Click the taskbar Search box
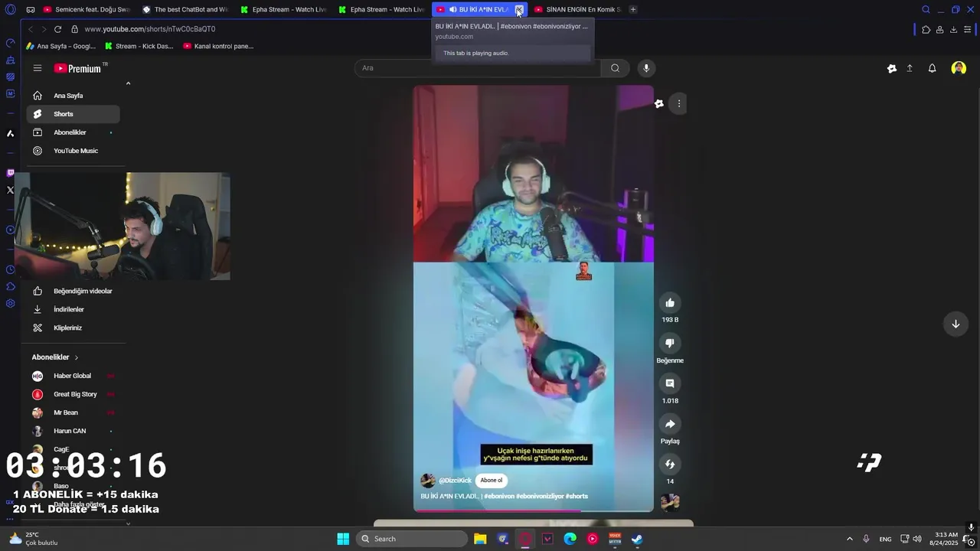 [412, 539]
